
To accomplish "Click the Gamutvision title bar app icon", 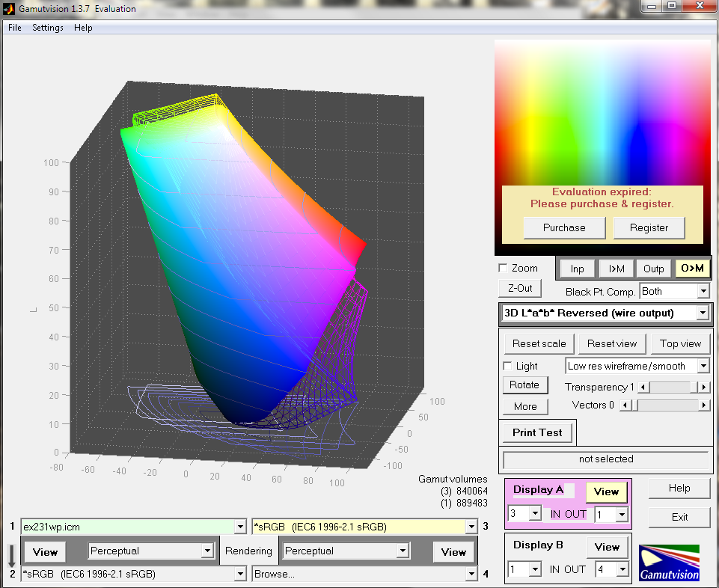I will (x=9, y=8).
